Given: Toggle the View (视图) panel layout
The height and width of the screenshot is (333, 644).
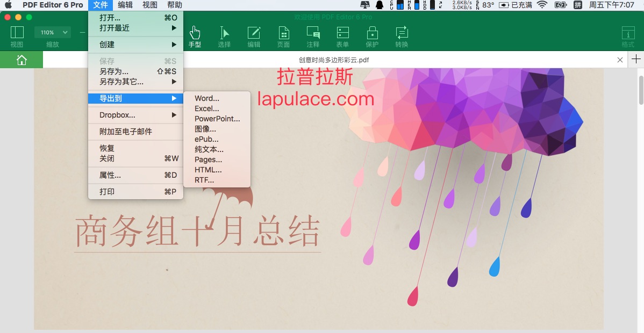Looking at the screenshot, I should 17,36.
